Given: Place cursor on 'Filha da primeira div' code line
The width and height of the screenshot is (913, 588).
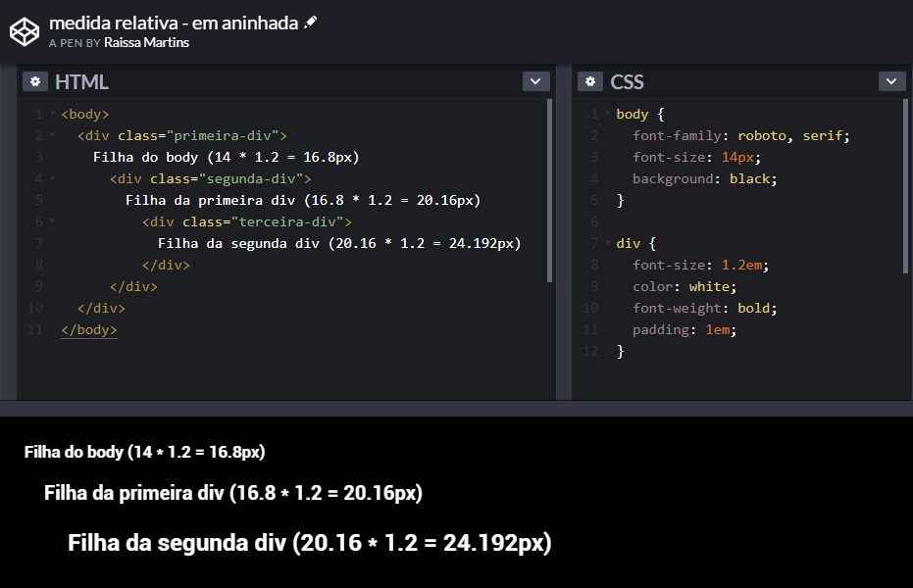Looking at the screenshot, I should point(303,200).
